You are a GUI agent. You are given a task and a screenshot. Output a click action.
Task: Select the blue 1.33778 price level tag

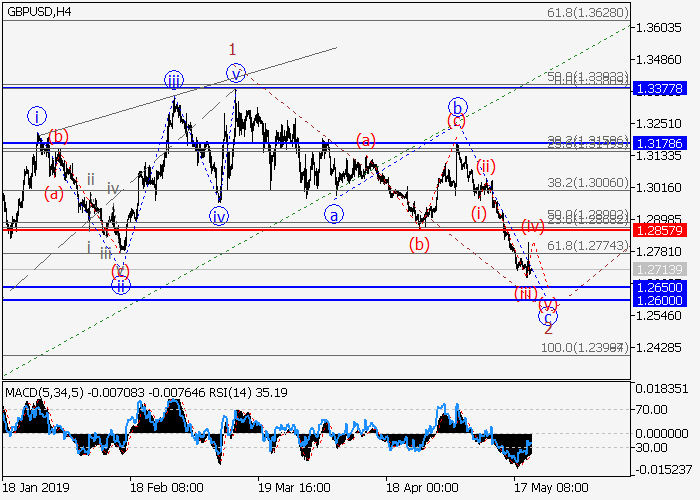tap(659, 89)
